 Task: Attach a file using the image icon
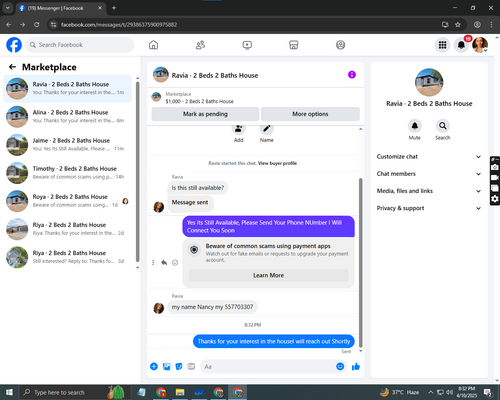click(166, 367)
